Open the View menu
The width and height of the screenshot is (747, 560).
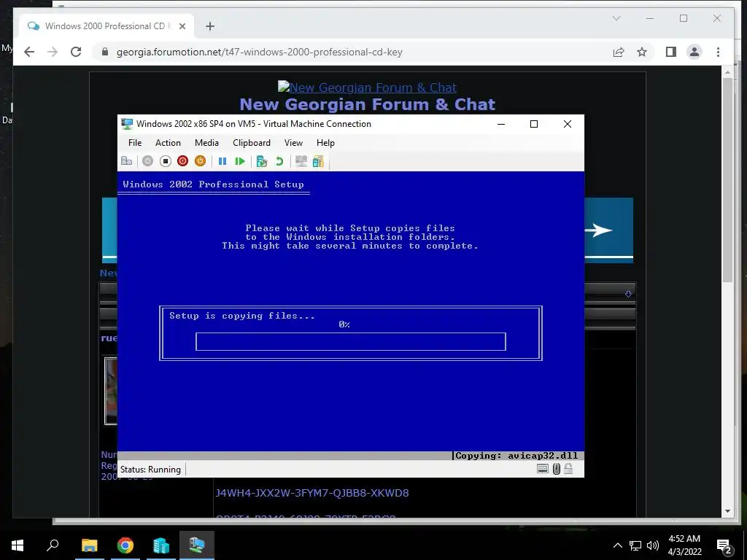click(x=293, y=143)
